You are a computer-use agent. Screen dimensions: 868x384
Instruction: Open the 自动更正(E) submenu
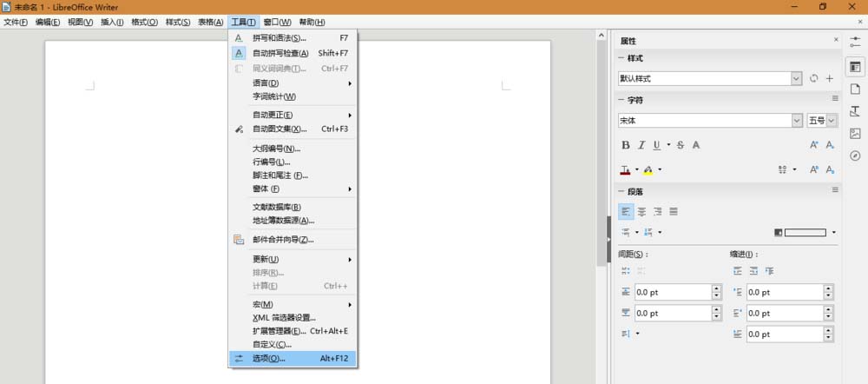pos(293,116)
